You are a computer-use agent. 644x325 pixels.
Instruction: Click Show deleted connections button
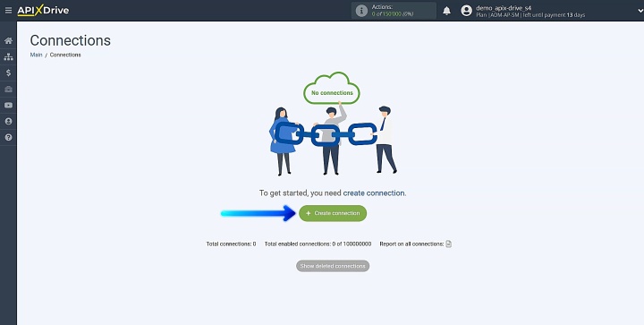click(x=333, y=266)
